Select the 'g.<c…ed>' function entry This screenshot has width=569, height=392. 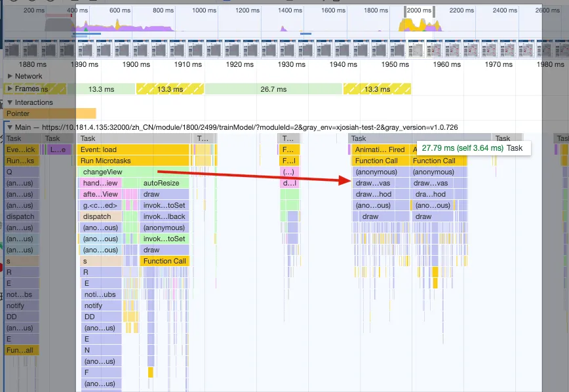click(x=100, y=205)
